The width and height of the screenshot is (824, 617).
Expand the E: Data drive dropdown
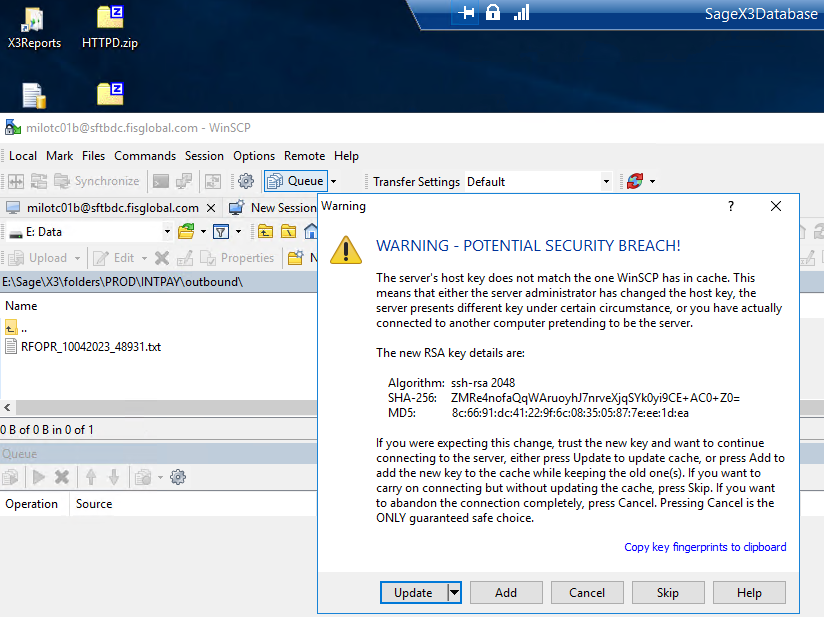165,232
